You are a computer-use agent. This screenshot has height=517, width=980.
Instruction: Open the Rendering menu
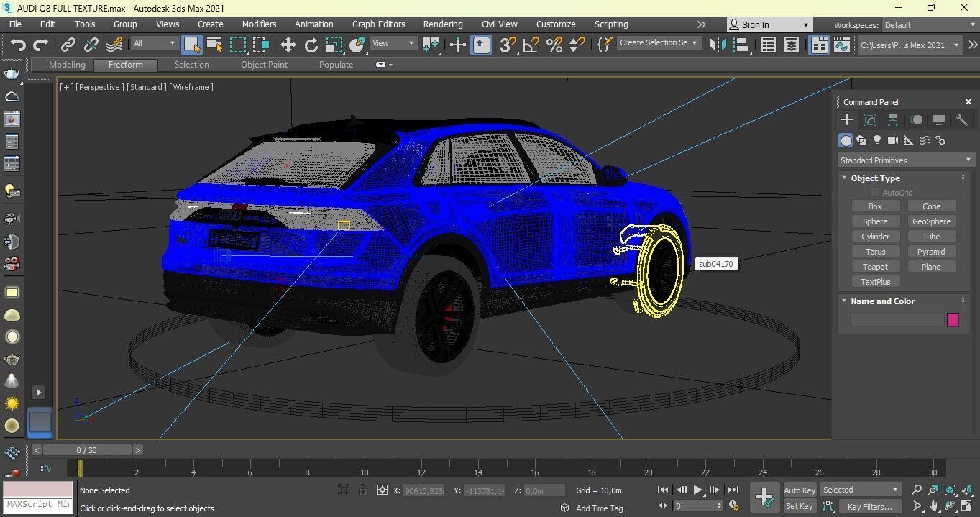coord(443,24)
